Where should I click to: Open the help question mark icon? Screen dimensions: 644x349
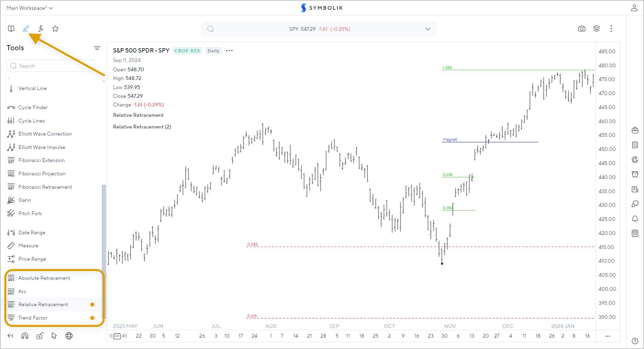635,341
